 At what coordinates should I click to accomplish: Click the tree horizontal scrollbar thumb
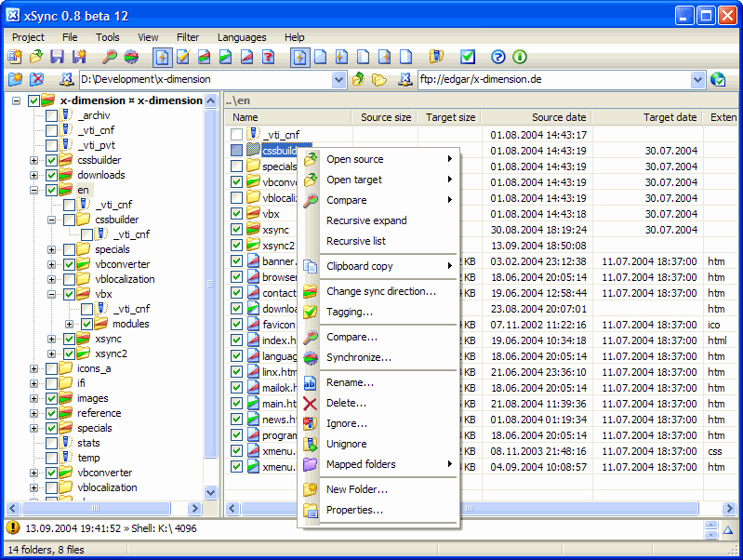(x=96, y=509)
